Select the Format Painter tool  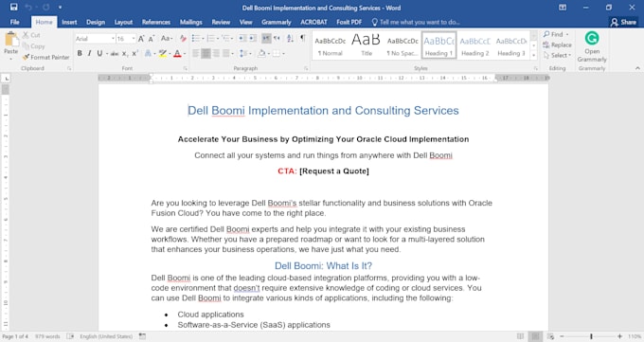coord(46,57)
